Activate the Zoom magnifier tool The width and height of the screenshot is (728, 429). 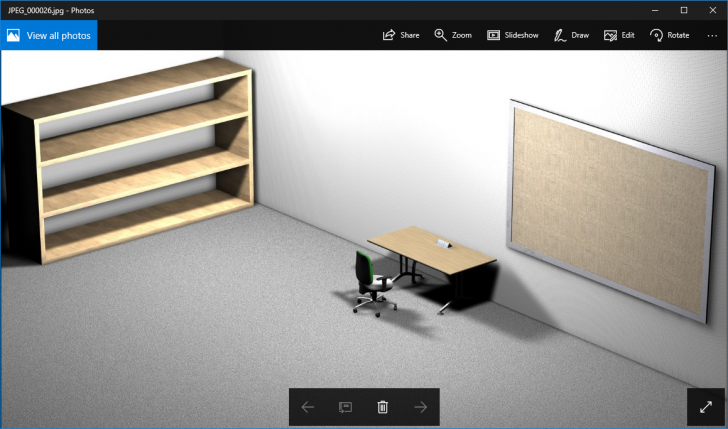coord(453,35)
